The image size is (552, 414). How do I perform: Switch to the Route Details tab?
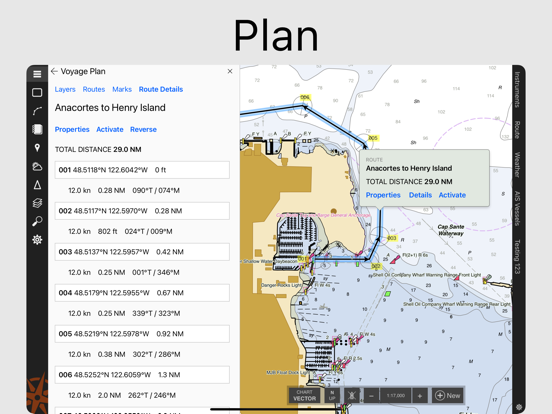(x=161, y=89)
